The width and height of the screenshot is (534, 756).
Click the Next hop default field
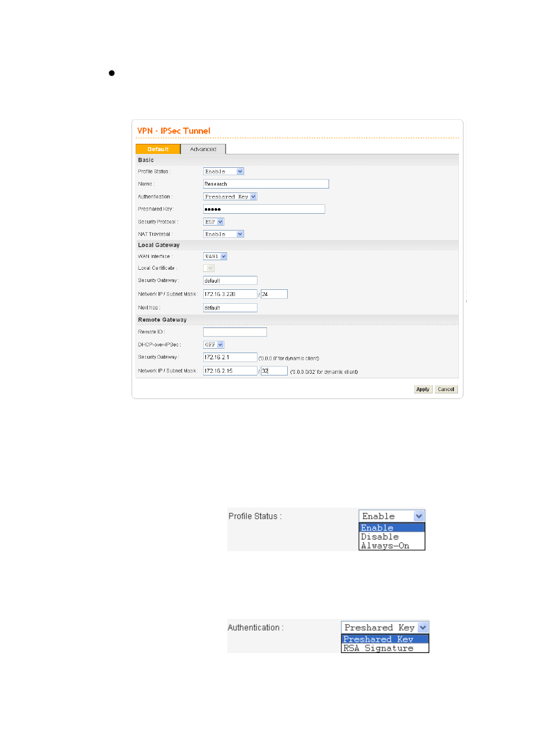point(230,308)
